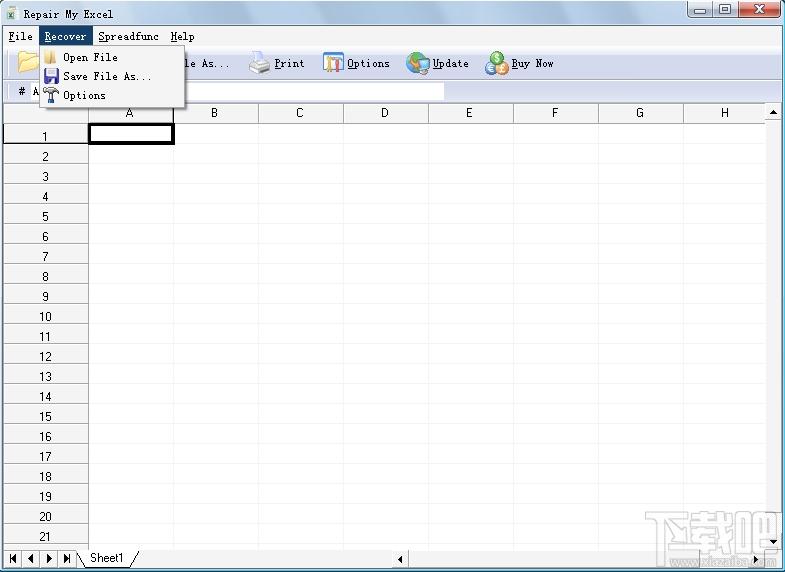Go to last sheet tab arrow
Viewport: 785px width, 572px height.
pos(67,558)
